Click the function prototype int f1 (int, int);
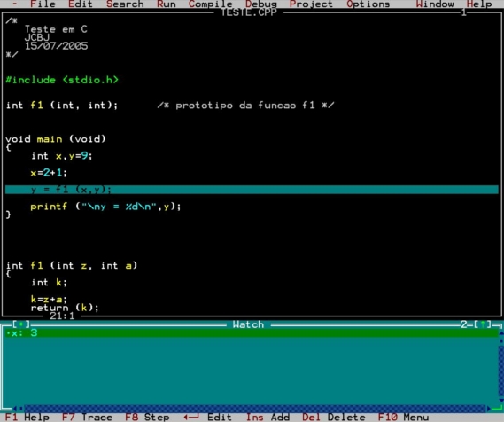 click(62, 105)
